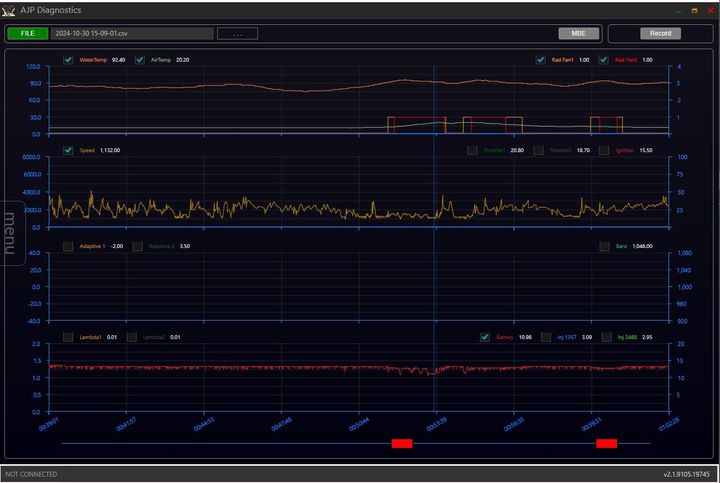
Task: Enable the Inj 1357 checkbox
Action: (x=546, y=337)
